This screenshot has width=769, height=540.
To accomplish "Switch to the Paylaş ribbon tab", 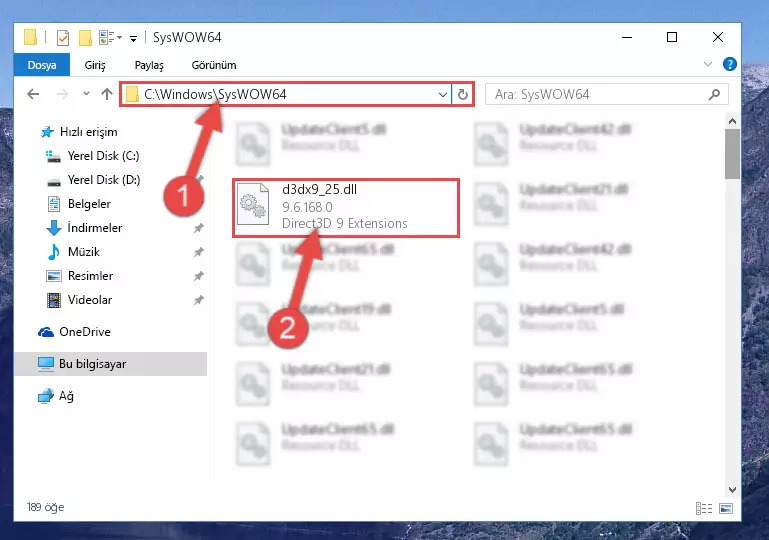I will point(149,65).
